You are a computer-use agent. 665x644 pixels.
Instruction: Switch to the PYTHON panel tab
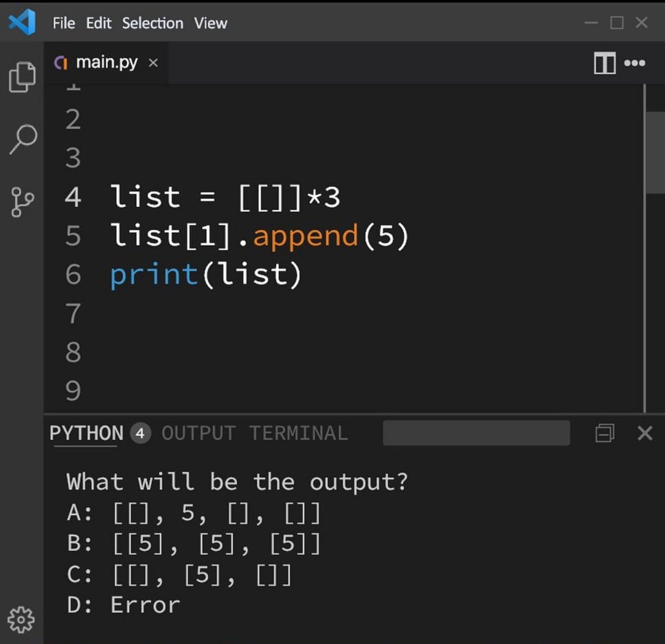click(86, 433)
